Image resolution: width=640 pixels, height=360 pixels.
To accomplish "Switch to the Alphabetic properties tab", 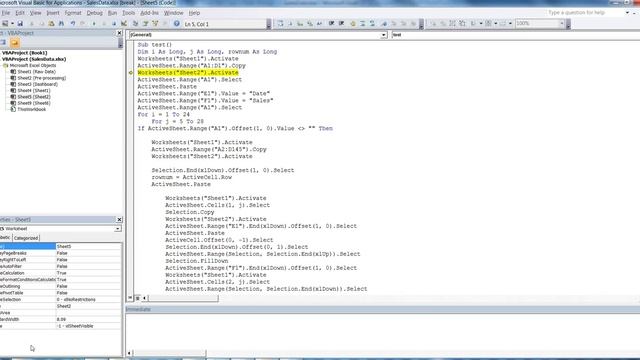I will click(x=5, y=238).
